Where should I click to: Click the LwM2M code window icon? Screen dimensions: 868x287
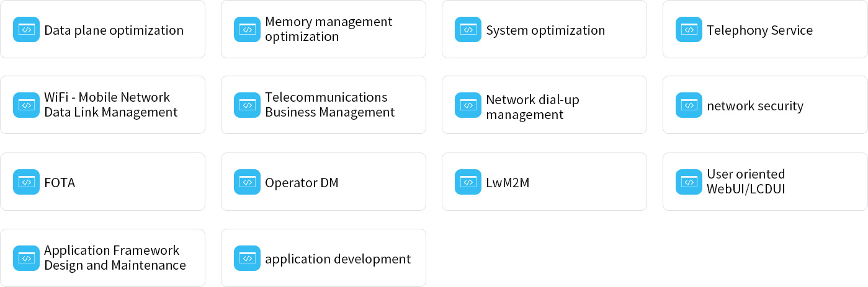pyautogui.click(x=468, y=182)
